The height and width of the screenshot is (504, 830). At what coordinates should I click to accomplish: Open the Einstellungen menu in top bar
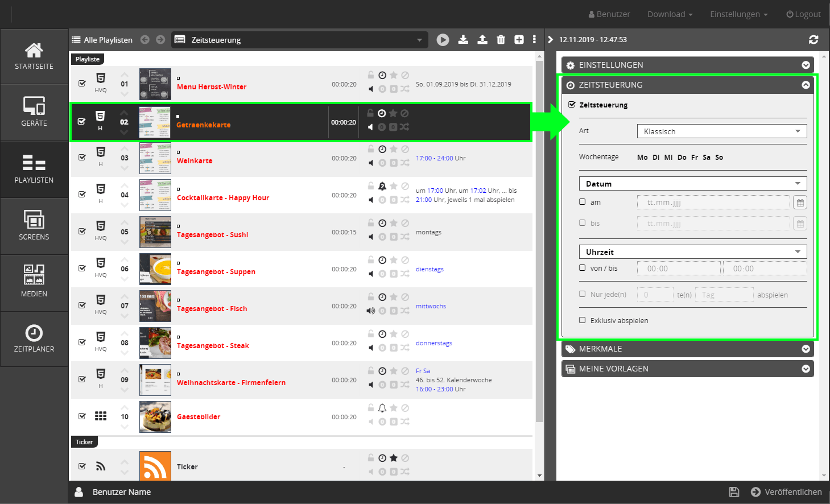(738, 14)
